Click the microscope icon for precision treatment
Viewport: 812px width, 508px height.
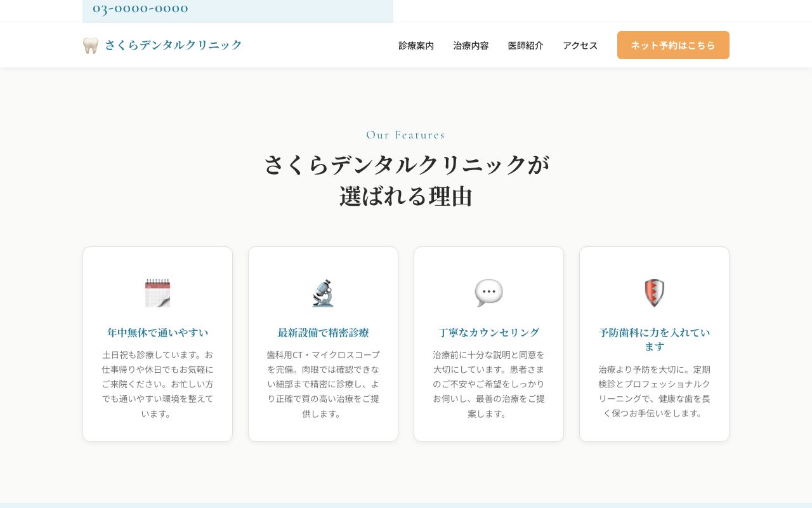(323, 293)
